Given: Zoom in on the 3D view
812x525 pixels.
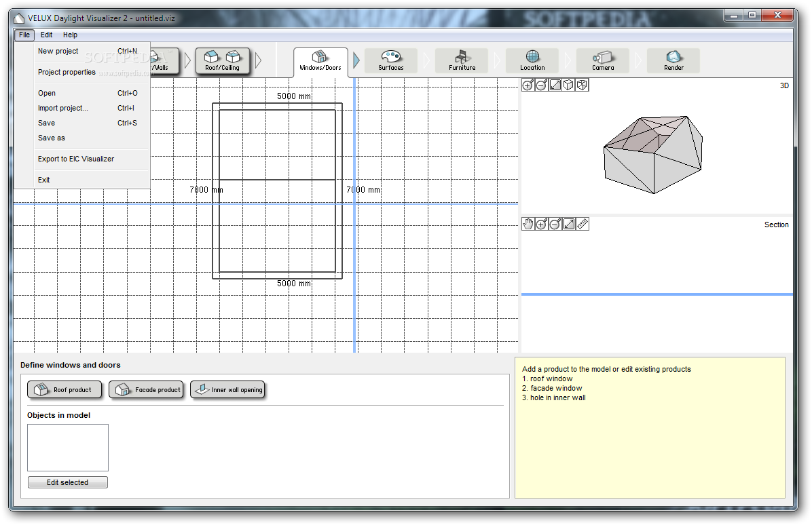Looking at the screenshot, I should click(x=528, y=85).
